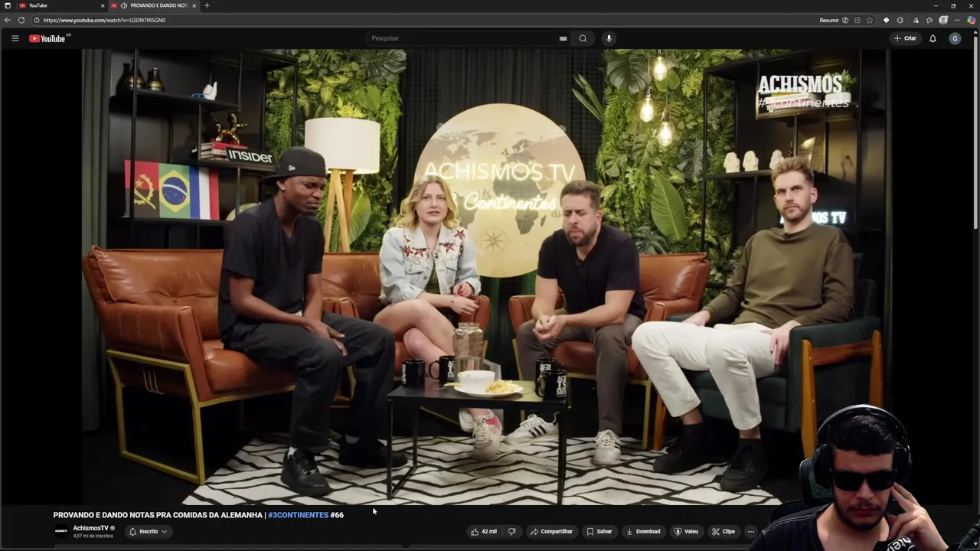980x551 pixels.
Task: Open the AchismosTV channel name
Action: (x=90, y=528)
